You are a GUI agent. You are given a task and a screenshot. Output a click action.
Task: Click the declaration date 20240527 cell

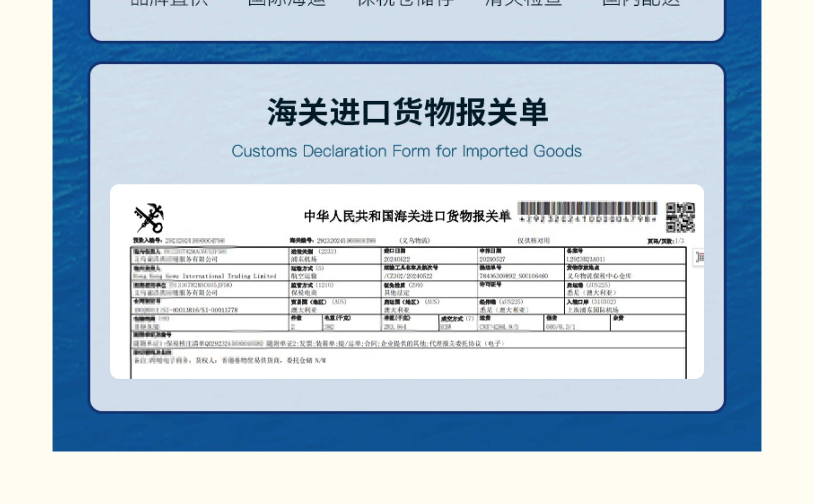coord(492,259)
